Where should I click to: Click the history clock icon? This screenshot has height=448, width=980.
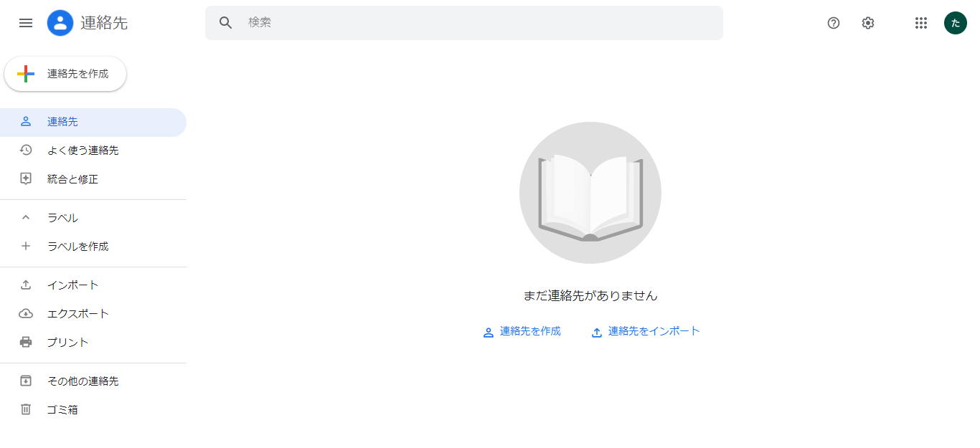(x=26, y=151)
